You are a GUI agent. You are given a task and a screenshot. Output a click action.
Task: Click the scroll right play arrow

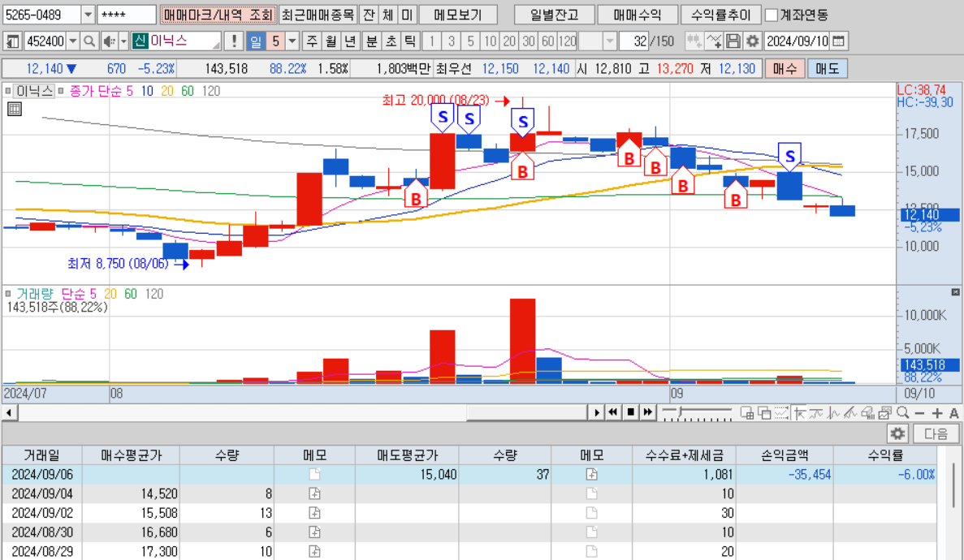[x=596, y=412]
